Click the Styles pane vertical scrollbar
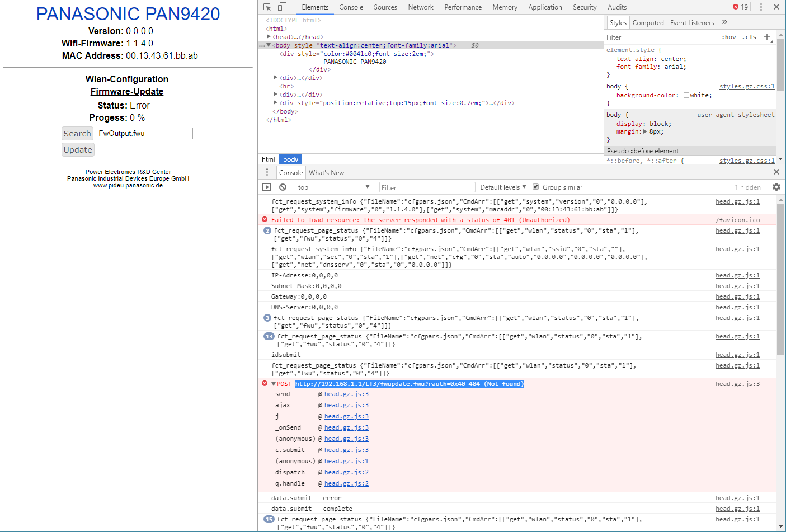Screen dimensions: 786x532 [x=780, y=65]
